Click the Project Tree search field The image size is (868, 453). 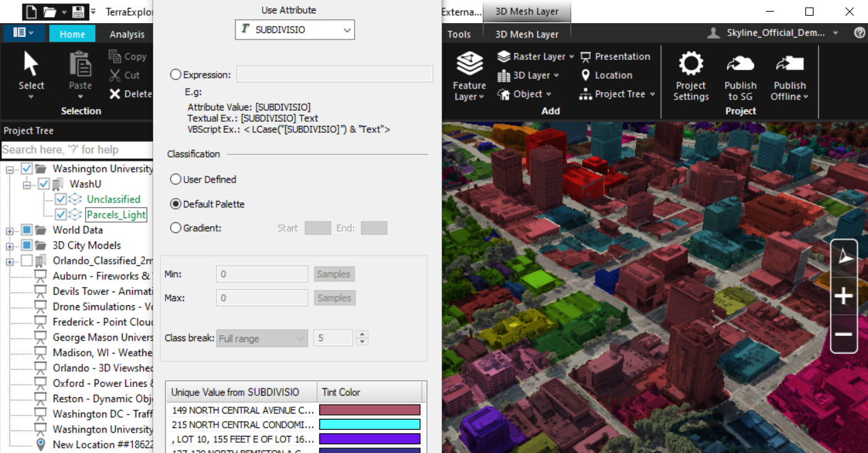click(76, 150)
